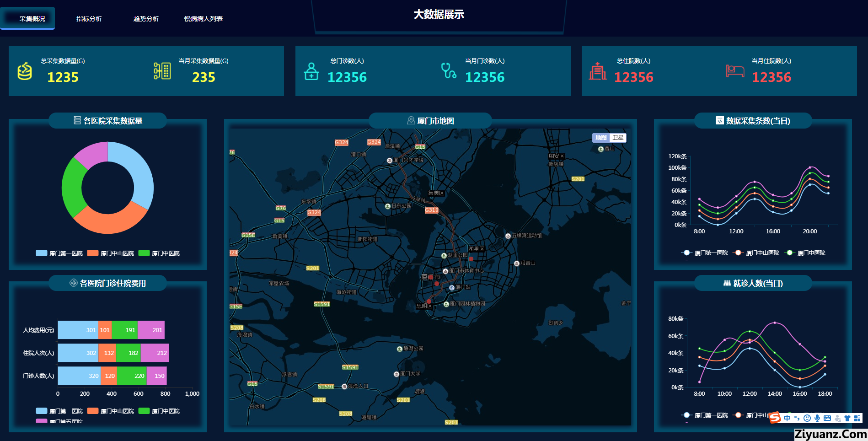Click the Sogou input method S logo

pyautogui.click(x=775, y=418)
